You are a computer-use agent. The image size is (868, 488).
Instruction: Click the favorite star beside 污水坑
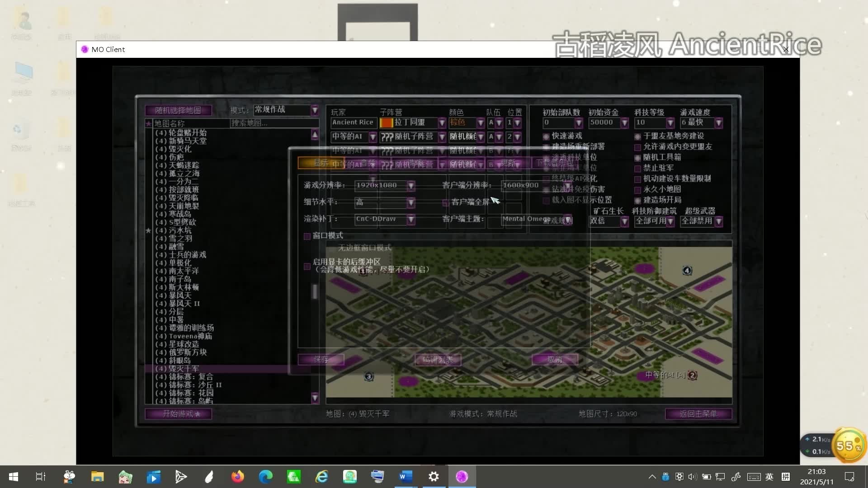click(148, 230)
